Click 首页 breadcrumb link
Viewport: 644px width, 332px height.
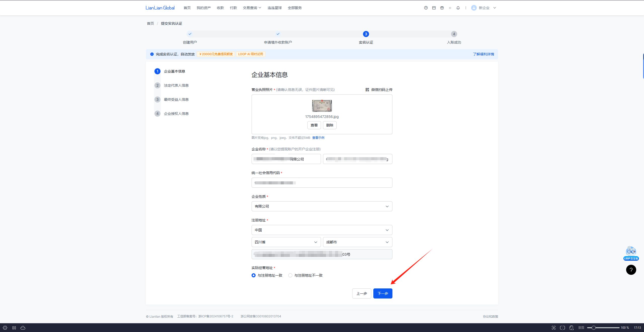[x=150, y=23]
